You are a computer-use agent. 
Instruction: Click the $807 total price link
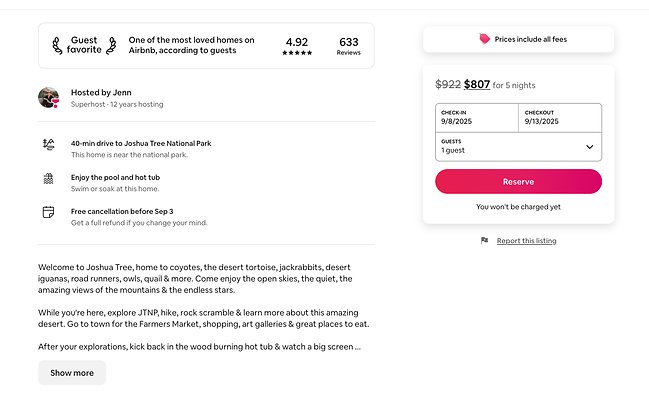(x=477, y=85)
